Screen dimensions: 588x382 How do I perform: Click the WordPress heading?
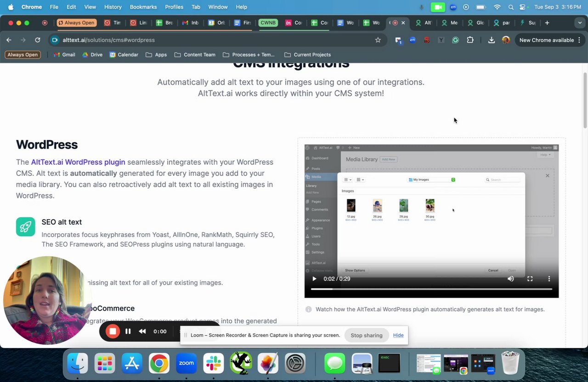[47, 145]
